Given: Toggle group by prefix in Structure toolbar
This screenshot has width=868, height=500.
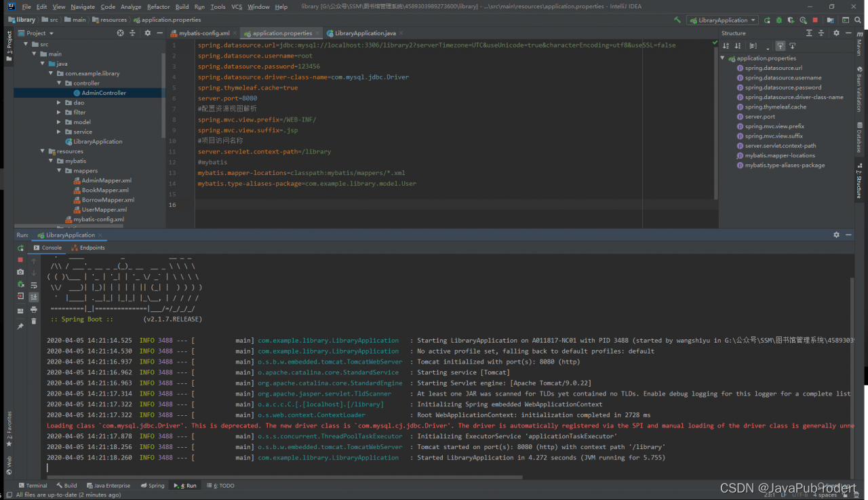Looking at the screenshot, I should tap(753, 45).
